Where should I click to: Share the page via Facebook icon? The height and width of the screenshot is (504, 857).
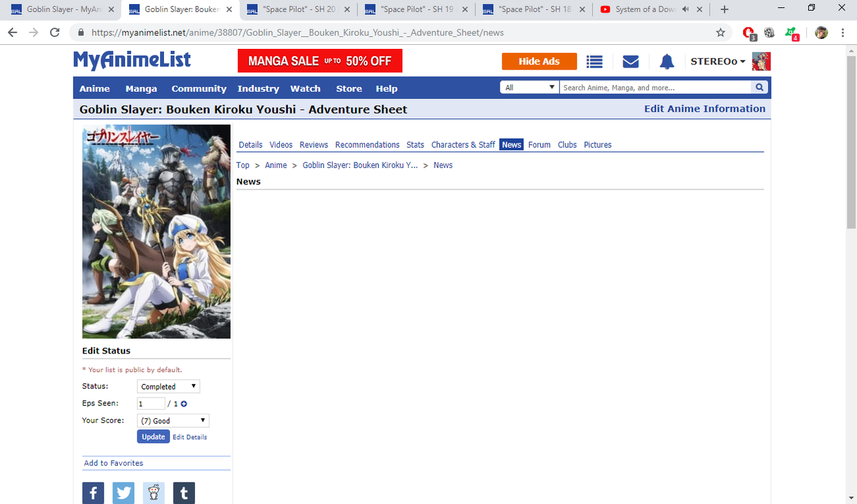(93, 493)
